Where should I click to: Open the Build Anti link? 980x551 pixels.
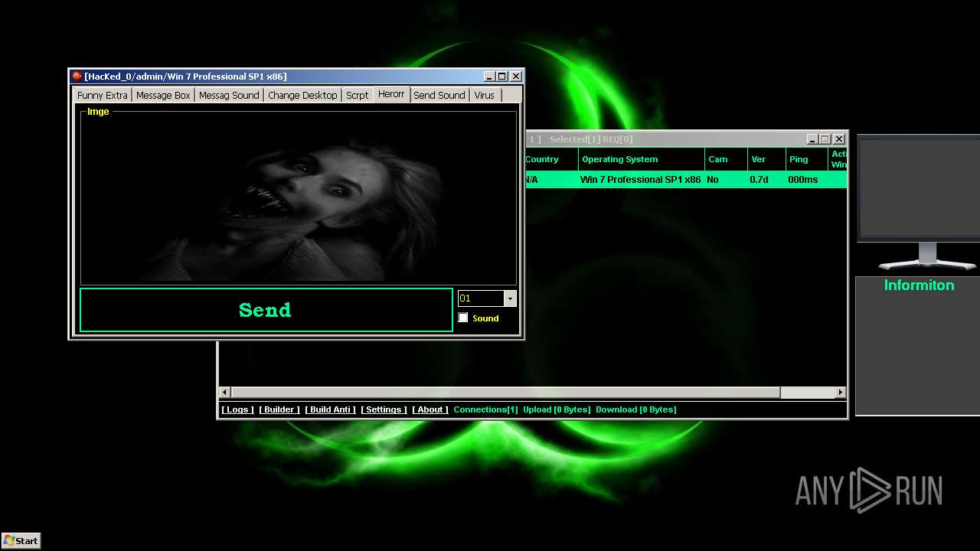(x=330, y=409)
